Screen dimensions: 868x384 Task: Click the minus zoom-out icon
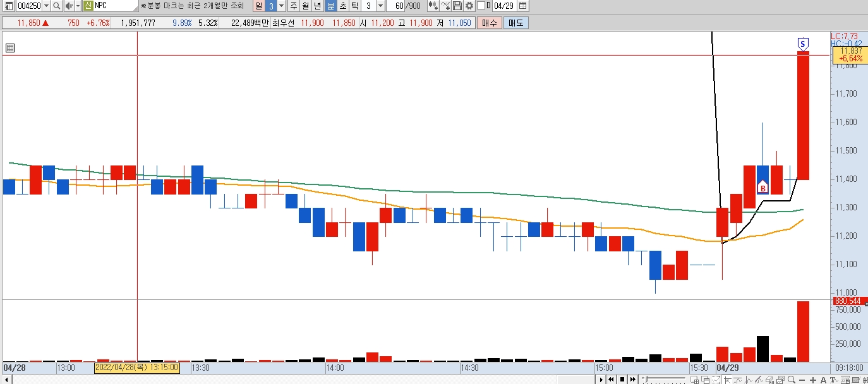[x=802, y=380]
